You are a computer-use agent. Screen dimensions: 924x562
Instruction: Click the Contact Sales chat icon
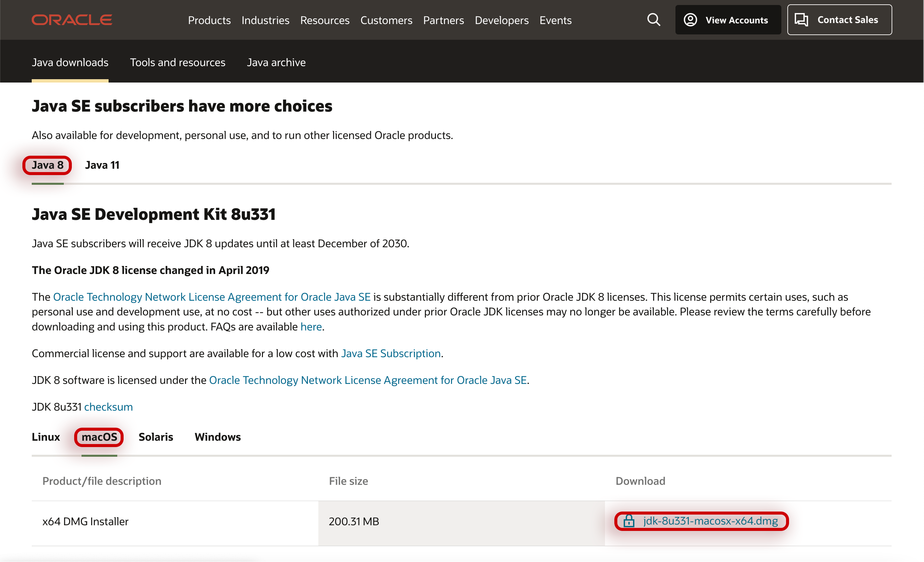click(801, 20)
